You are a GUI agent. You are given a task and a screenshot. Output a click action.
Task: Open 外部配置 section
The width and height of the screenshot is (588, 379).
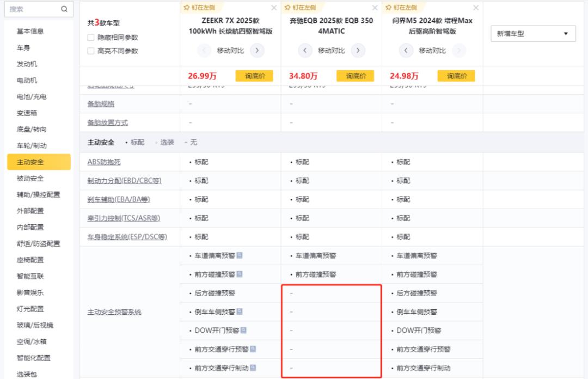click(30, 211)
